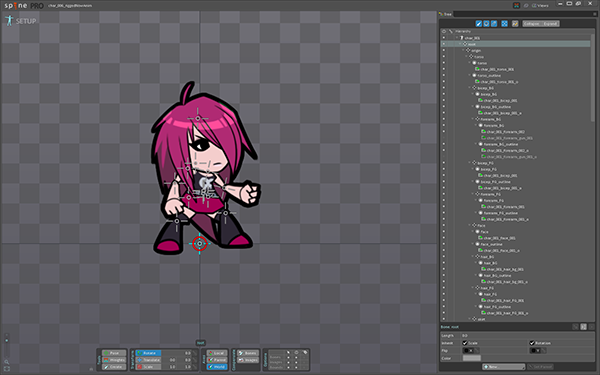This screenshot has height=375, width=600.
Task: Toggle Flip X for root bone
Action: [469, 351]
